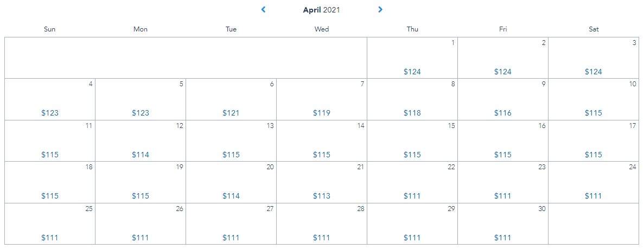The width and height of the screenshot is (644, 249).
Task: Pick the April 2 date cell
Action: coord(503,58)
